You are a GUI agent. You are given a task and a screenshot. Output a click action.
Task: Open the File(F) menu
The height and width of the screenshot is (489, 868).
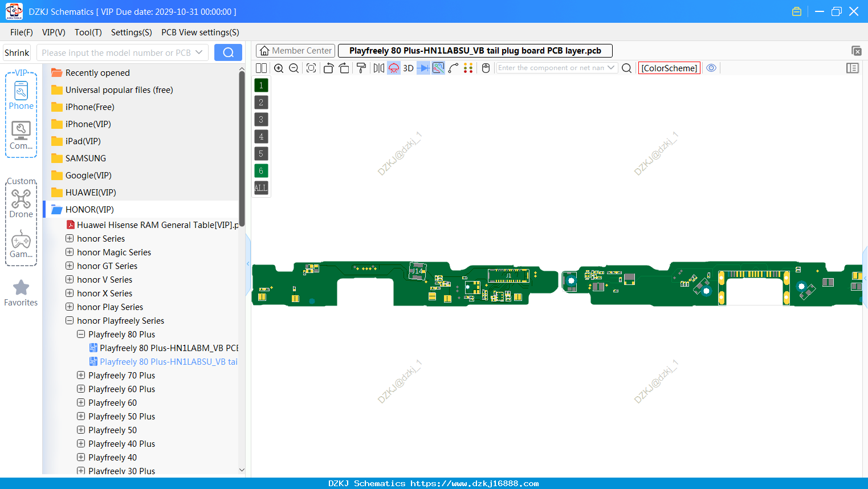tap(22, 32)
